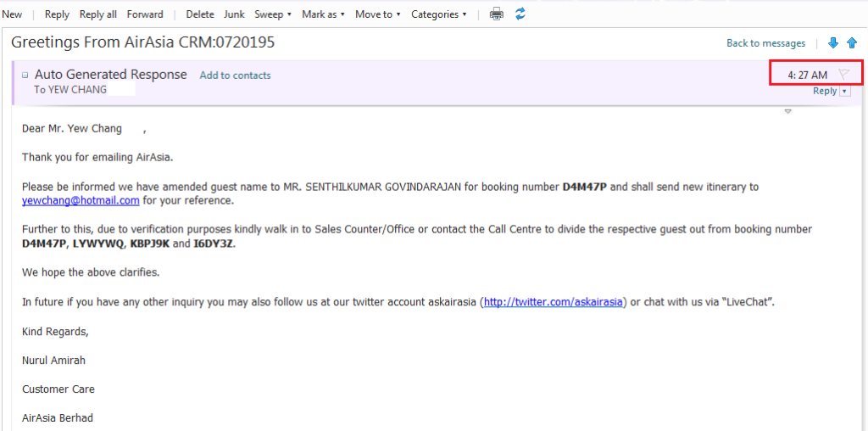
Task: Flag this message using the flag icon
Action: coord(843,75)
